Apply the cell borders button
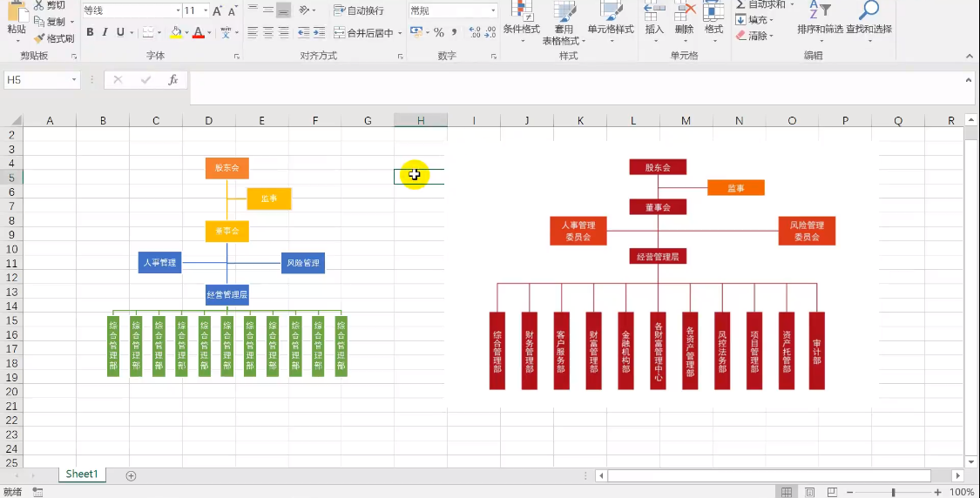980x498 pixels. pos(147,32)
